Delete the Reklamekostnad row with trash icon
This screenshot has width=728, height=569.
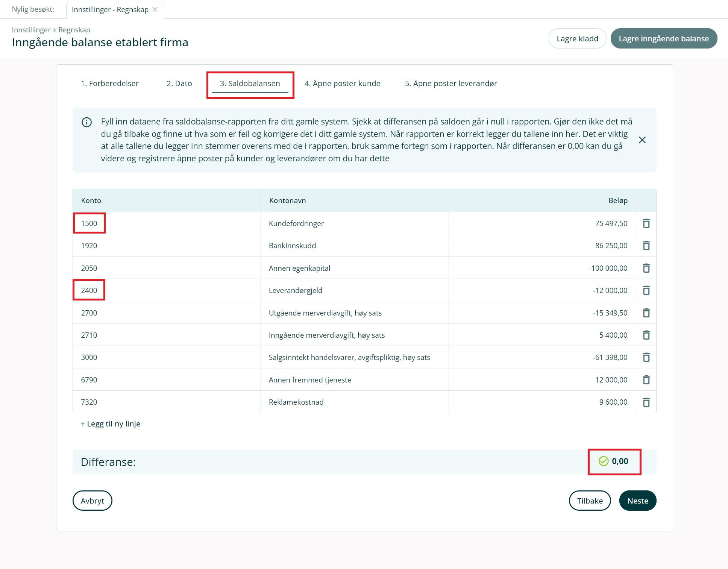[x=646, y=402]
